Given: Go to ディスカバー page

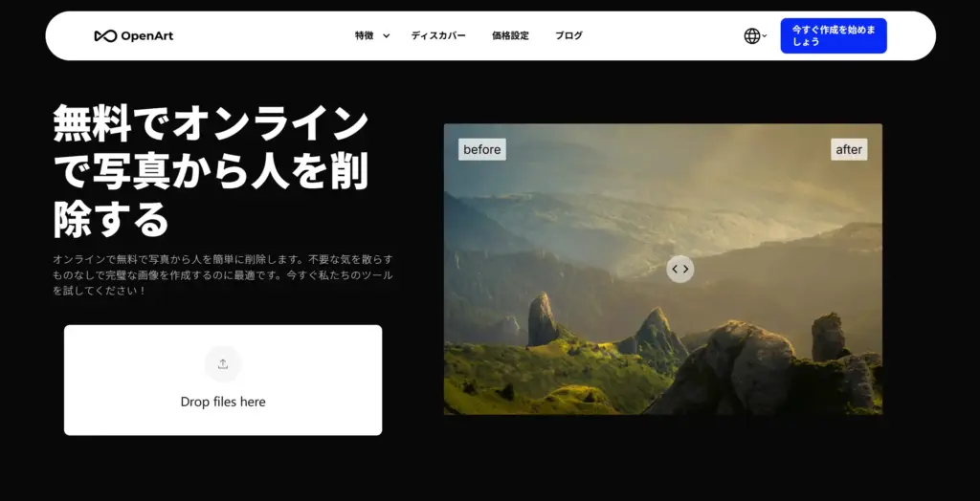Looking at the screenshot, I should [438, 35].
